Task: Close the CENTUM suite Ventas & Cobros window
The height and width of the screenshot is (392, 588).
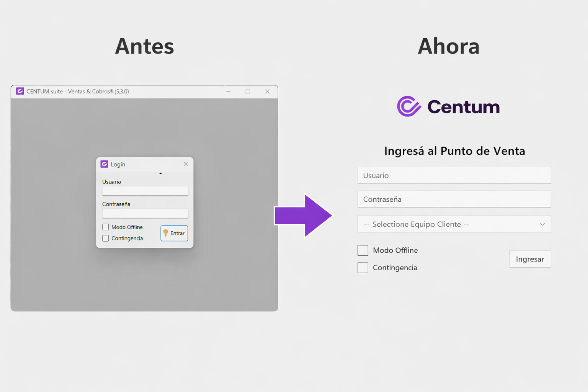Action: pyautogui.click(x=268, y=91)
